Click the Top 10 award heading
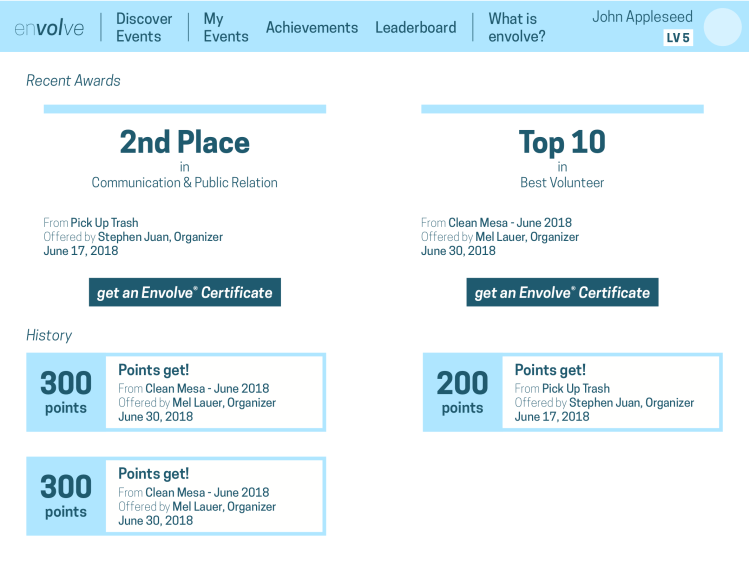This screenshot has height=562, width=749. point(562,142)
